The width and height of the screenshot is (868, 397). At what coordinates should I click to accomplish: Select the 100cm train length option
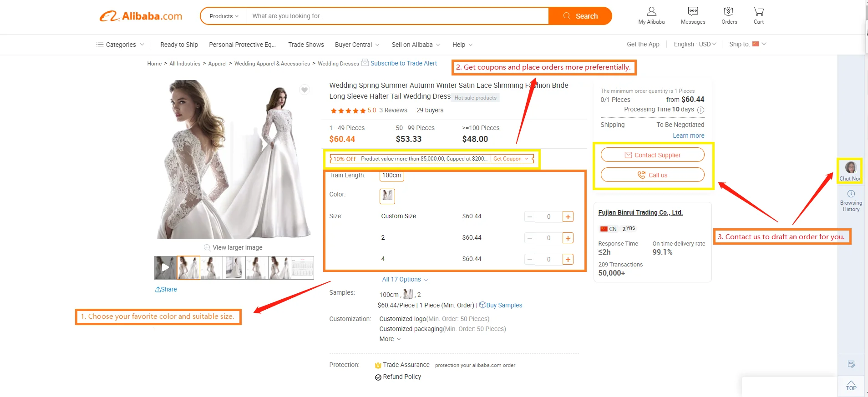pyautogui.click(x=392, y=176)
